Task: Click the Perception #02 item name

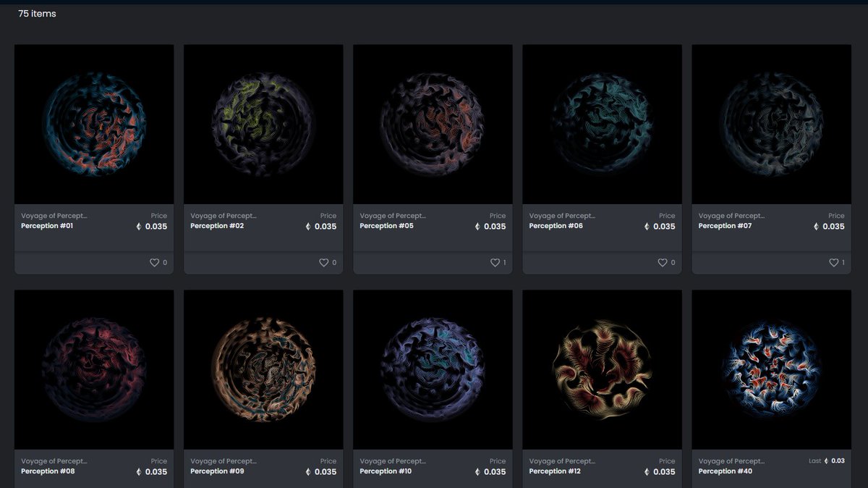Action: click(x=217, y=226)
